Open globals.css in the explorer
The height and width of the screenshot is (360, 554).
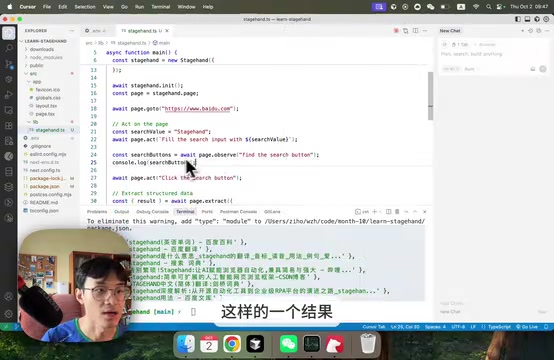coord(48,98)
